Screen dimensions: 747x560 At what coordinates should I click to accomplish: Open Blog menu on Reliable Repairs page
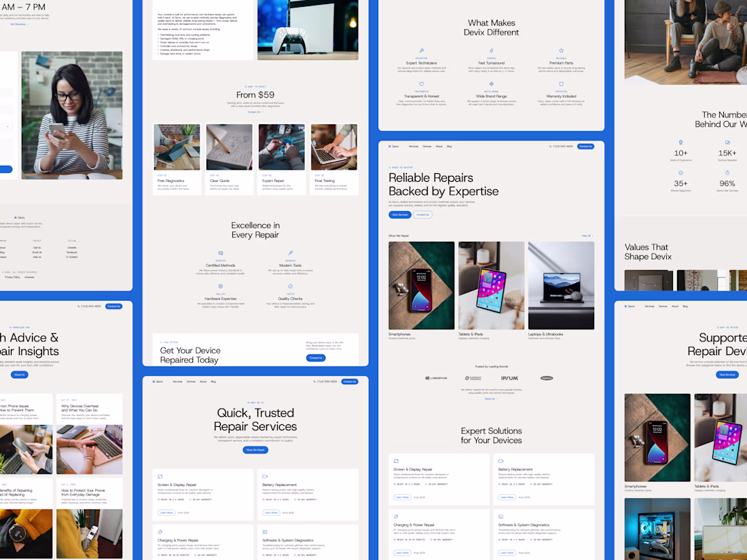(x=450, y=146)
